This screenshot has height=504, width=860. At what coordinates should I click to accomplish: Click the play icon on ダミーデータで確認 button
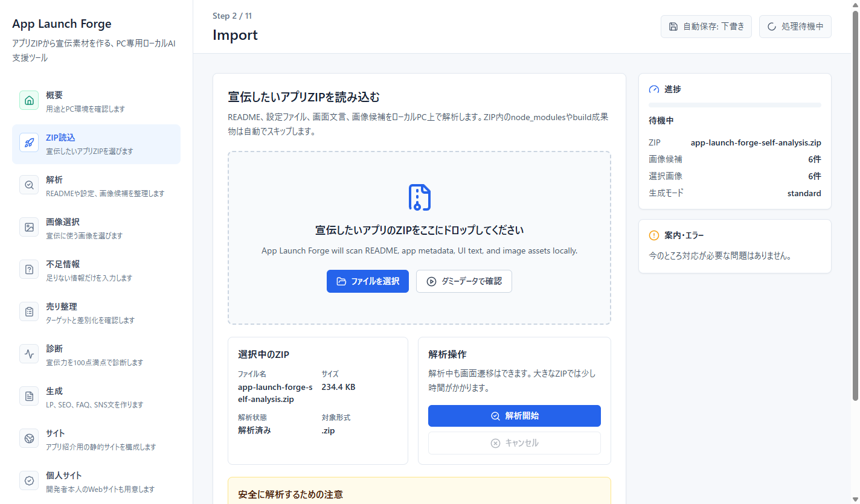pyautogui.click(x=431, y=281)
